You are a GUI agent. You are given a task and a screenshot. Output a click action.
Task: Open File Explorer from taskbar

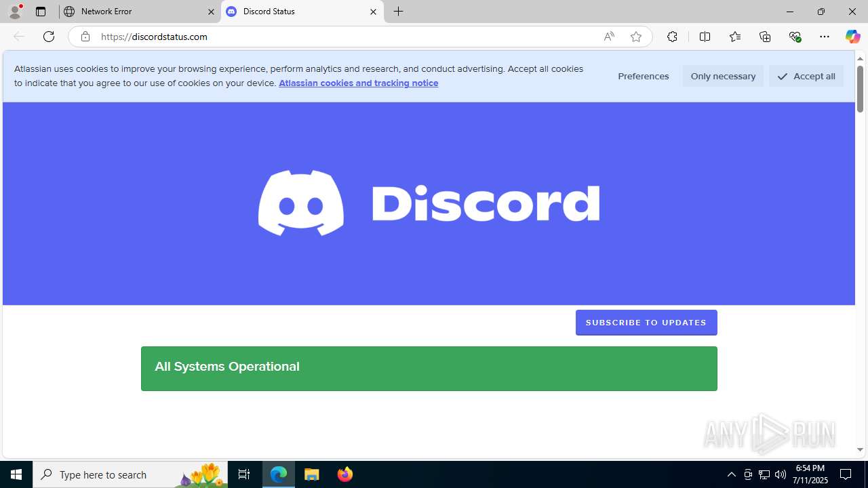coord(312,474)
